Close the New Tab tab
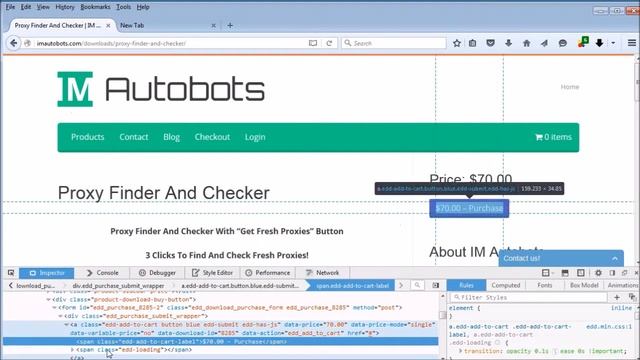The image size is (640, 360). 213,25
